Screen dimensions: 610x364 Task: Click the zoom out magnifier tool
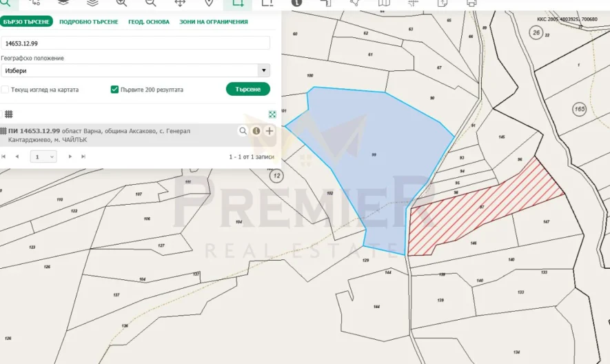point(150,3)
